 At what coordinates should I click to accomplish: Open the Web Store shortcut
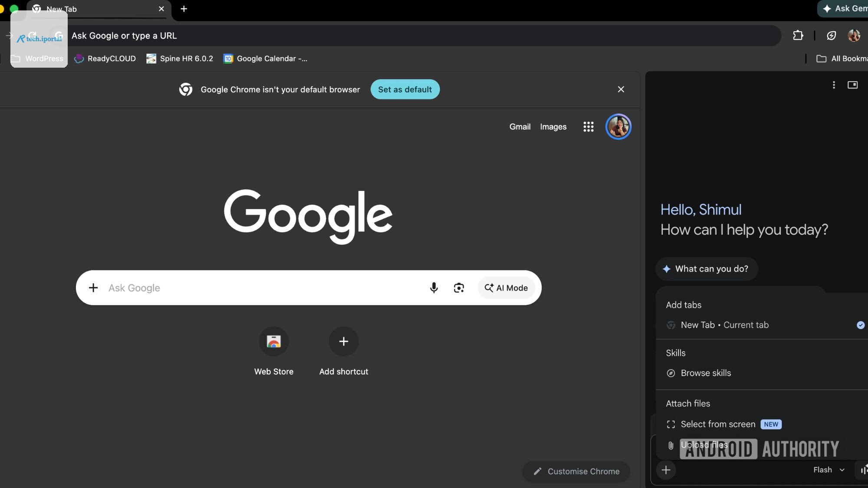tap(274, 351)
